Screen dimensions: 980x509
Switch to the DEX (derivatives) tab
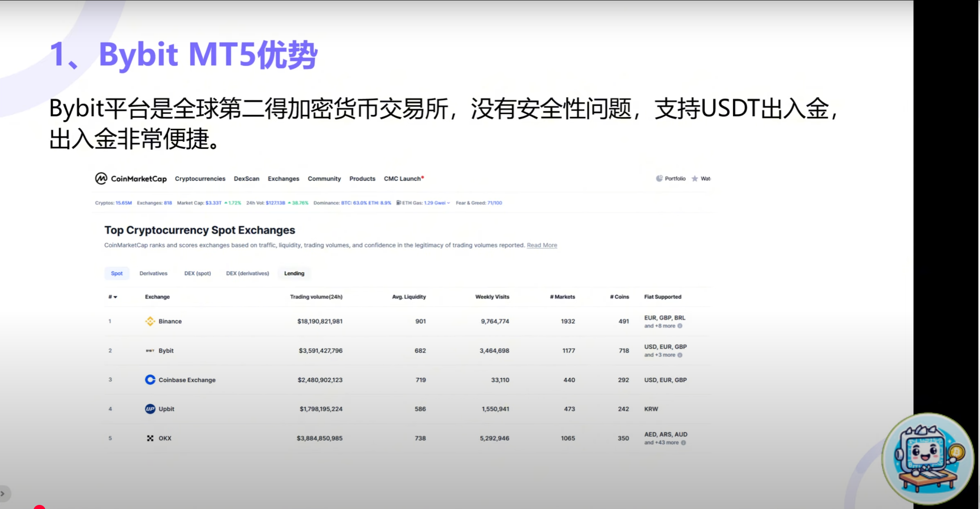pyautogui.click(x=248, y=274)
